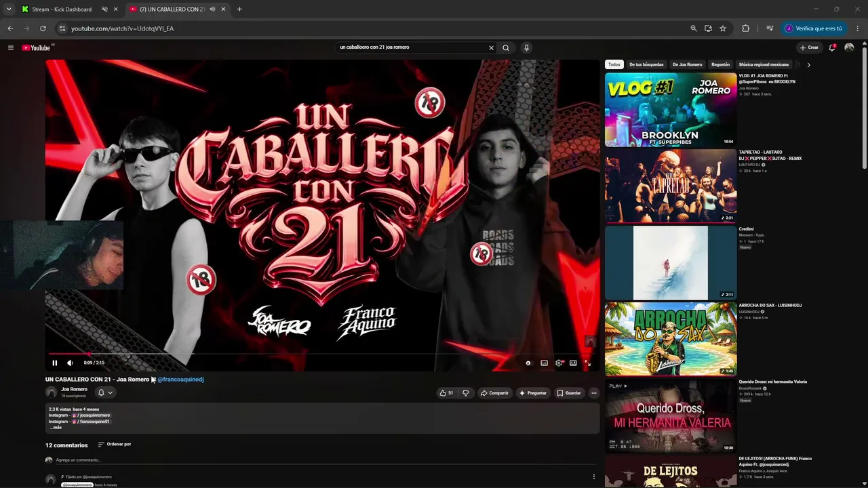Open the DE LEJITOS video title
868x488 pixels.
(775, 462)
